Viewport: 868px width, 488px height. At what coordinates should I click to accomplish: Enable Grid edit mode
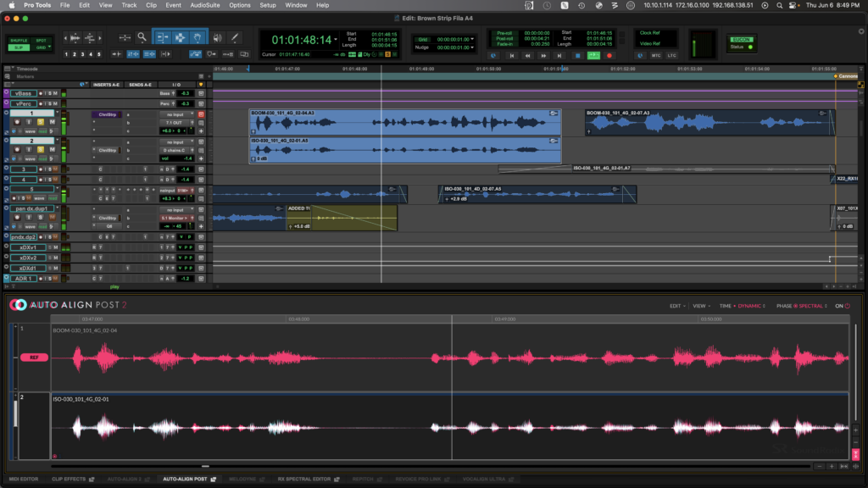[x=41, y=47]
